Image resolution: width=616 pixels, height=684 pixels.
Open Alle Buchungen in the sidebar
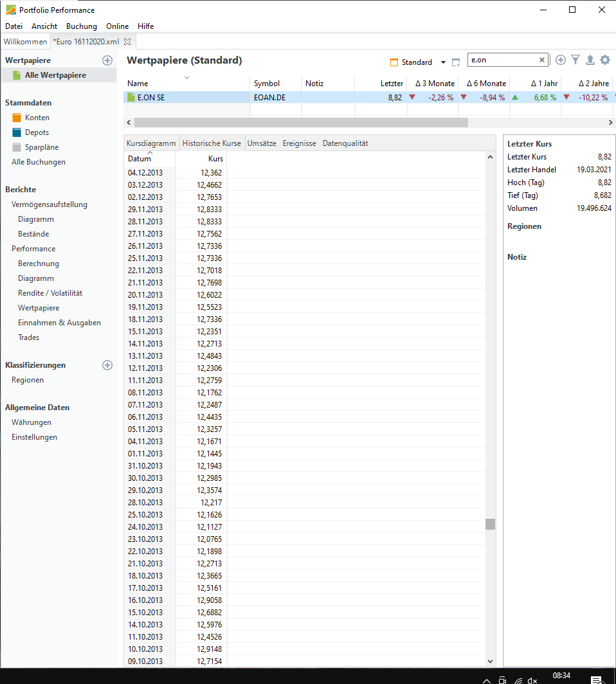click(x=39, y=162)
